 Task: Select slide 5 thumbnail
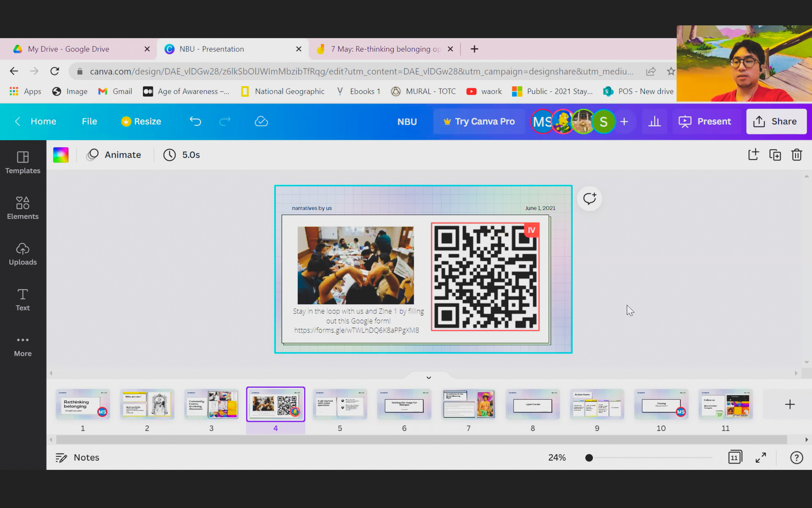pos(340,404)
